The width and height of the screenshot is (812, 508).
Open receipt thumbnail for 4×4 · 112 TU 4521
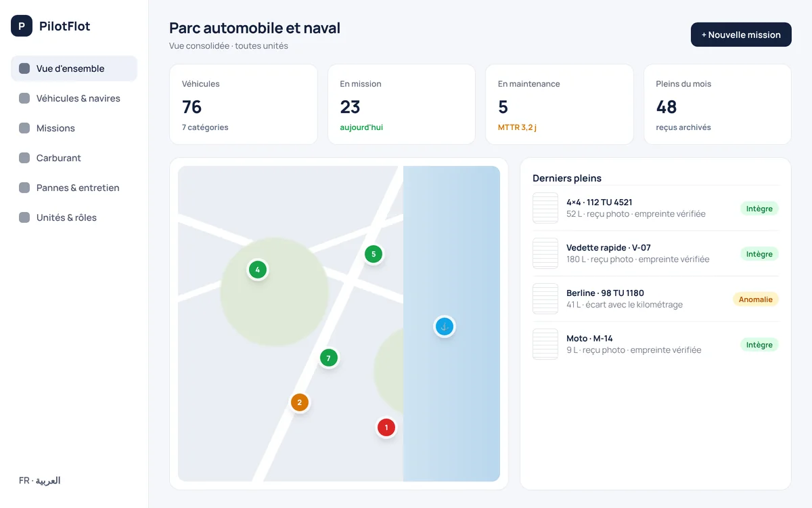tap(545, 208)
